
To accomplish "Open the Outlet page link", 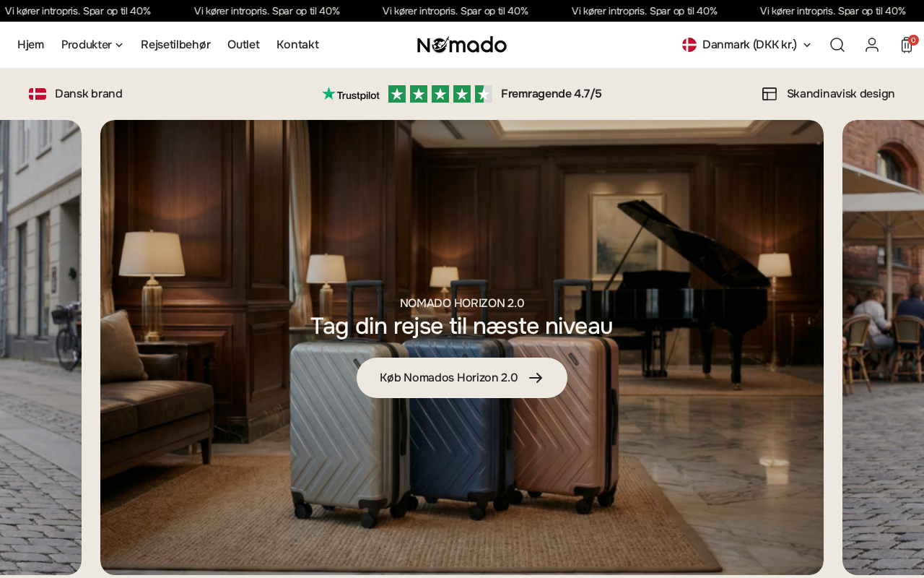I will point(243,45).
